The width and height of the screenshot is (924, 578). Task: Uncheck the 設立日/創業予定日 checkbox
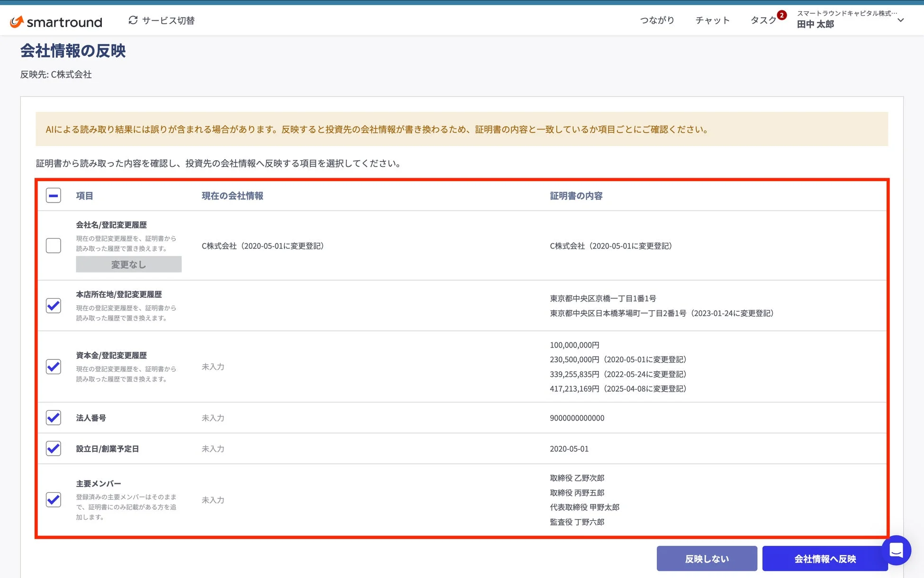tap(54, 449)
